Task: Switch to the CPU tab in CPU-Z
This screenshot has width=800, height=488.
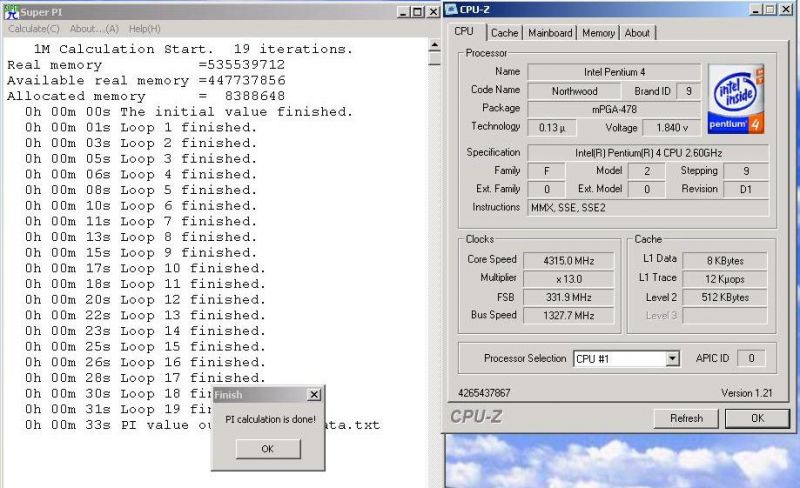Action: (464, 32)
